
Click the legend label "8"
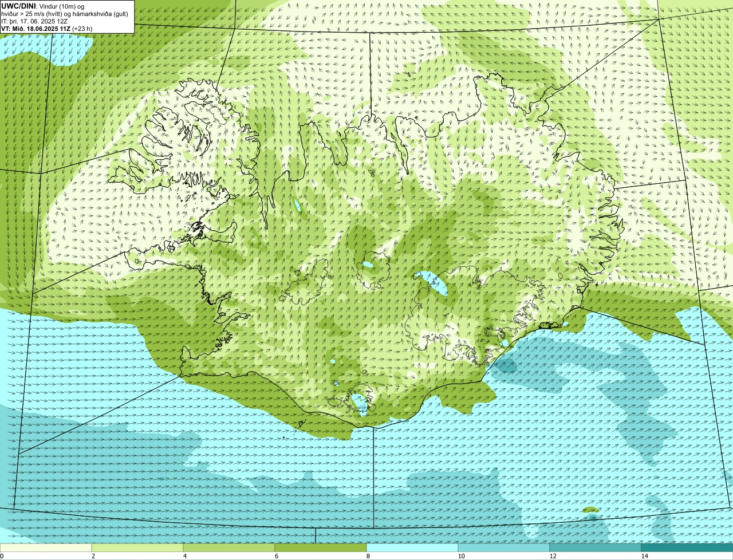(x=368, y=556)
